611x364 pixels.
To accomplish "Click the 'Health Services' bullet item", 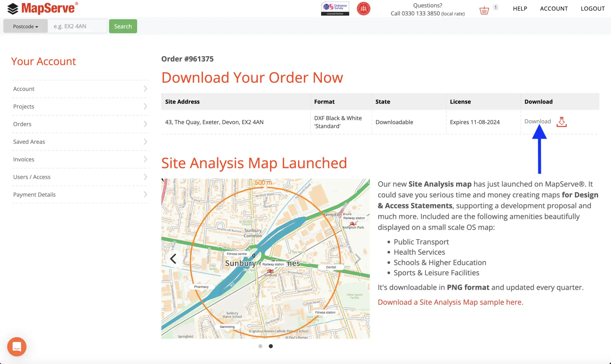I will 419,252.
